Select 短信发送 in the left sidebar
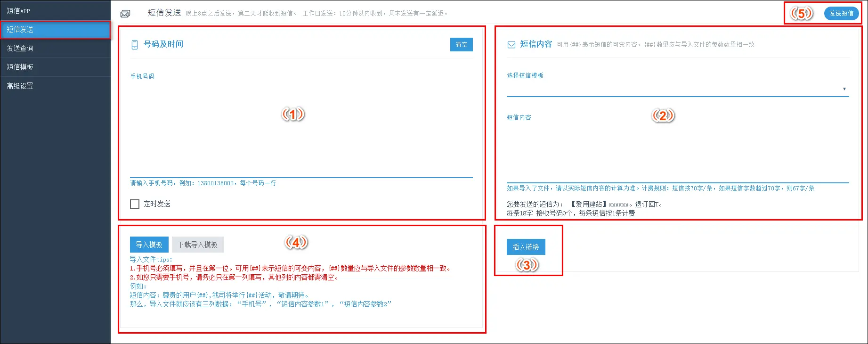 point(55,30)
